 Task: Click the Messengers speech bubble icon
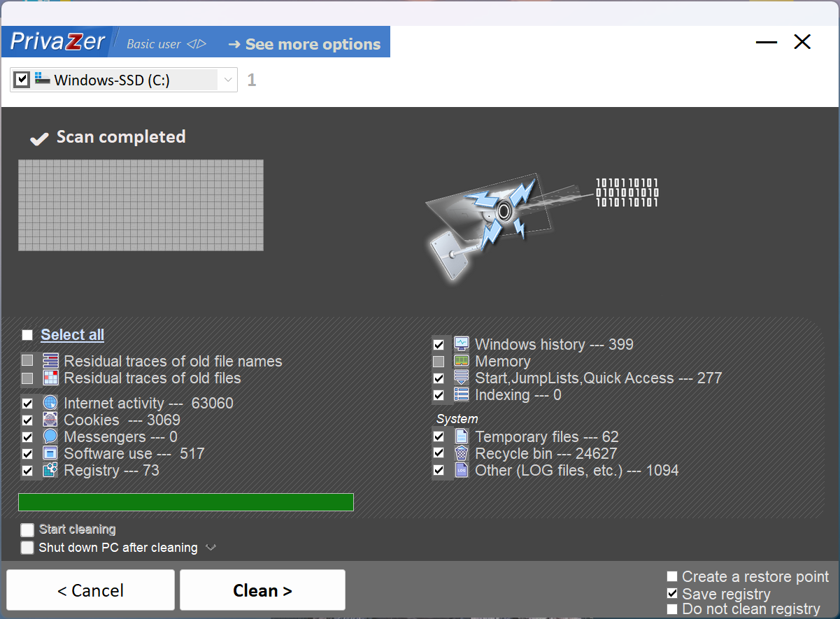pos(50,436)
